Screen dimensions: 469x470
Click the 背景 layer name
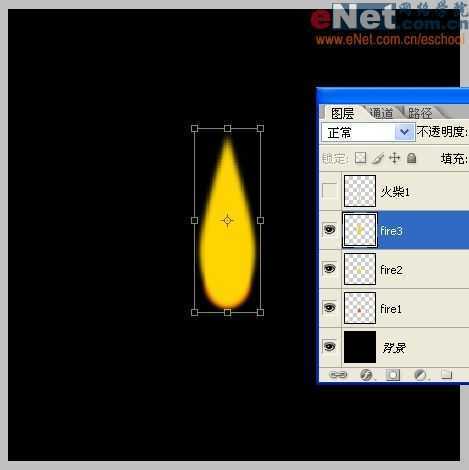click(394, 348)
